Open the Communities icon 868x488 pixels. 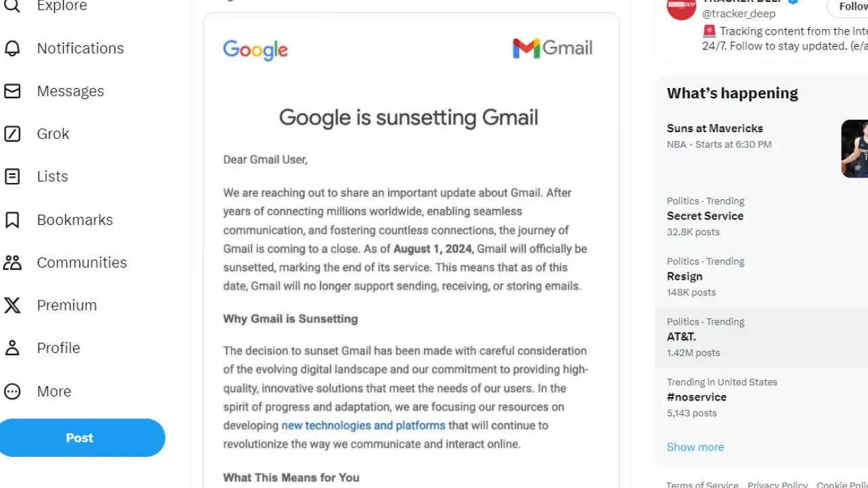pyautogui.click(x=12, y=262)
